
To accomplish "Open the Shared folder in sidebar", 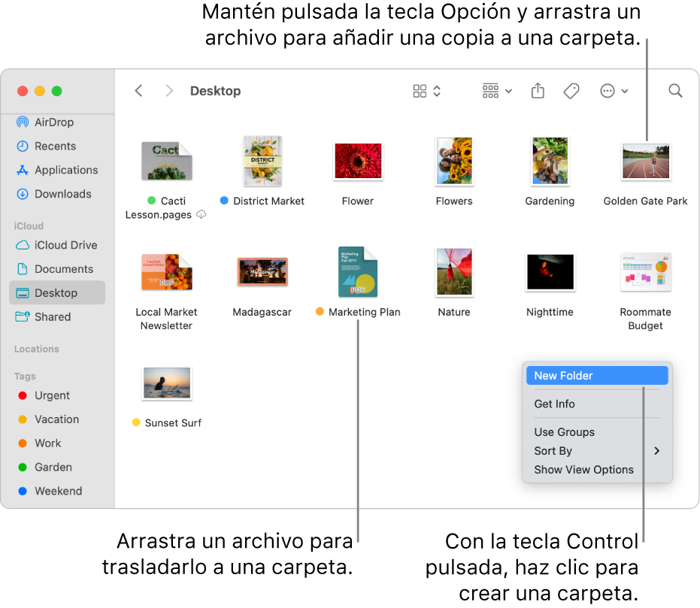I will click(57, 316).
